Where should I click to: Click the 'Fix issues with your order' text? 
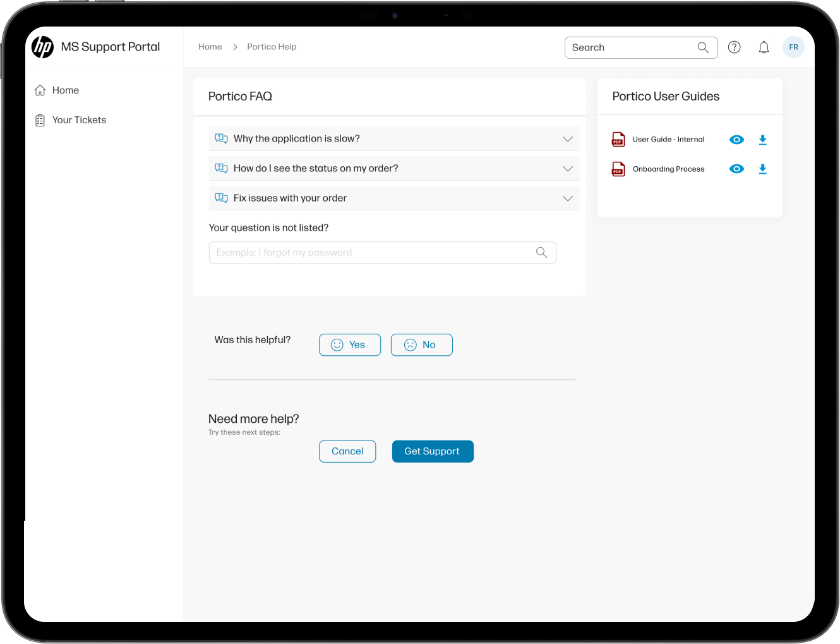click(x=290, y=198)
